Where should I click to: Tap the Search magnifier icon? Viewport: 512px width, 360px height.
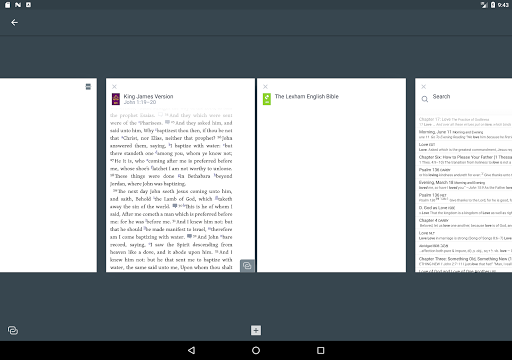(x=425, y=99)
